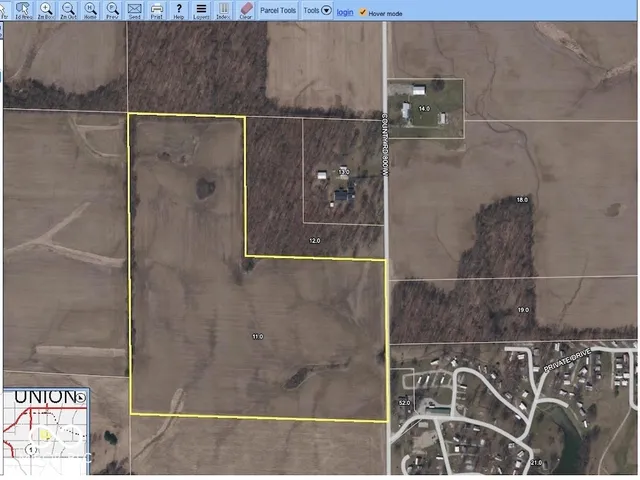Click the Clear eraser tool
Image resolution: width=640 pixels, height=480 pixels.
245,11
